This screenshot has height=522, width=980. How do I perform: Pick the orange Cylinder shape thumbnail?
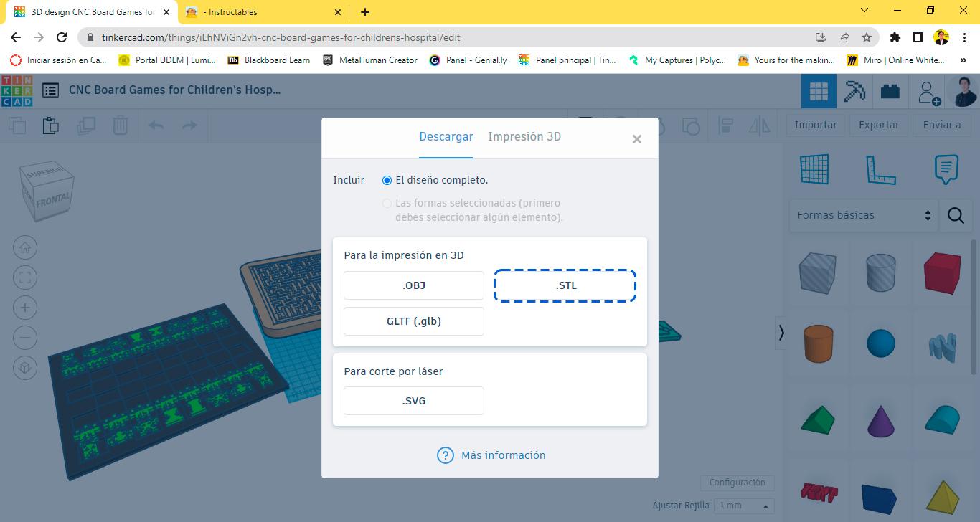818,343
